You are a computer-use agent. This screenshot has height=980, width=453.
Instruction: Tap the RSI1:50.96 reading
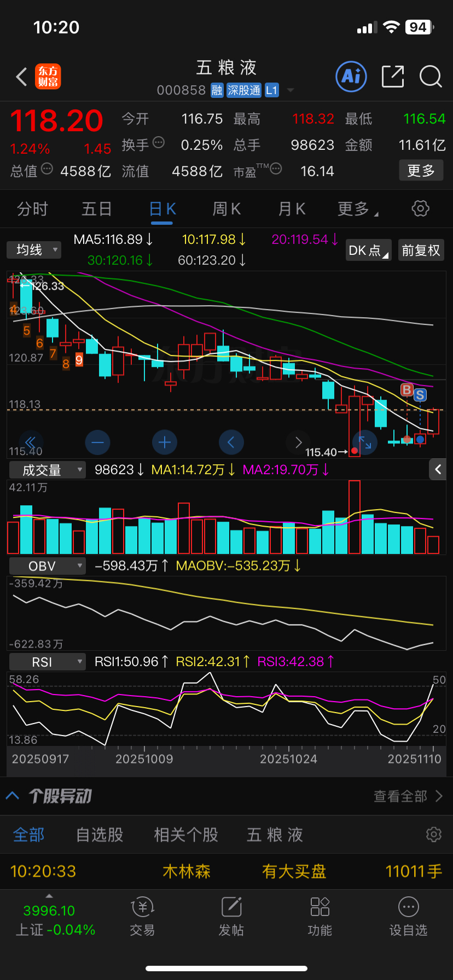click(131, 662)
